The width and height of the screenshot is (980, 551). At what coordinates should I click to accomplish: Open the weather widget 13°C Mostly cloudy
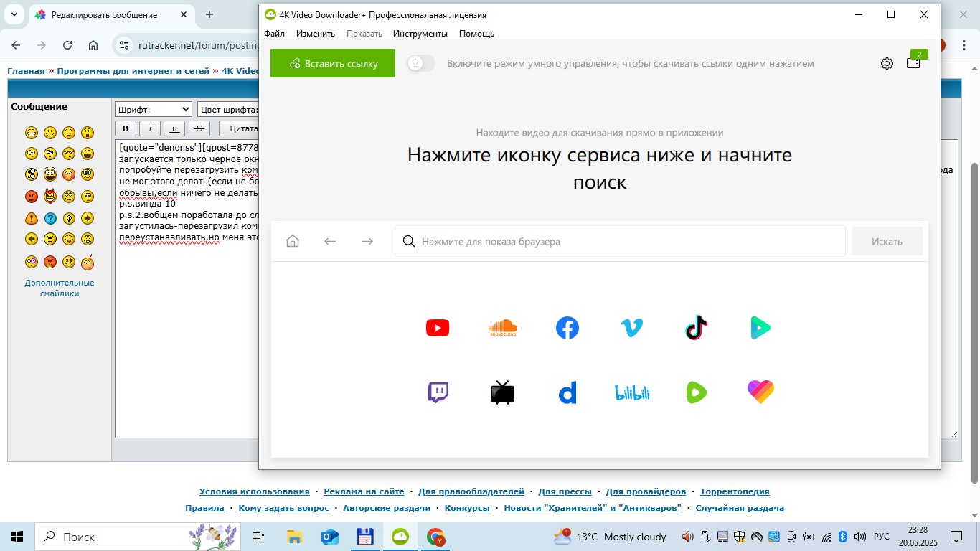(x=610, y=536)
